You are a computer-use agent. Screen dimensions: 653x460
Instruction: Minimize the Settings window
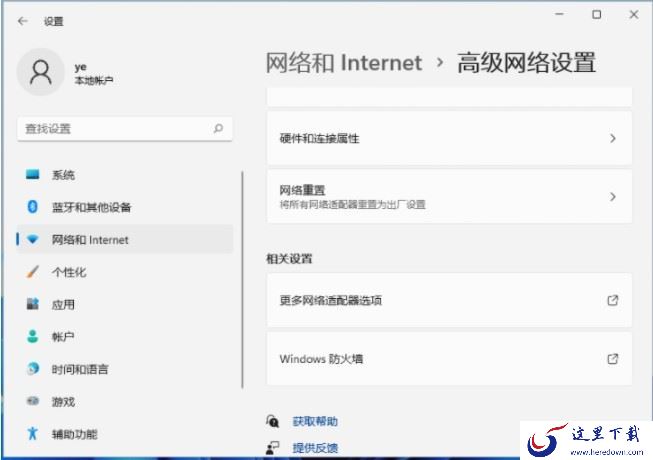click(559, 14)
